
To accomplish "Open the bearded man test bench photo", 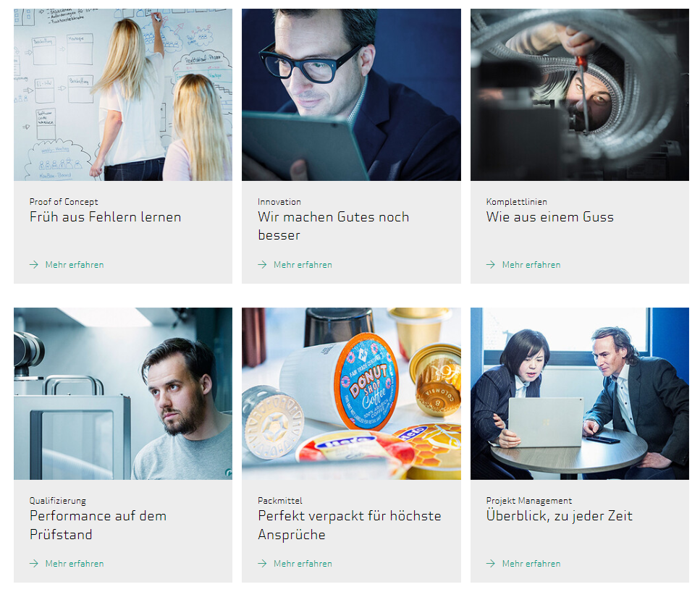I will pos(123,393).
